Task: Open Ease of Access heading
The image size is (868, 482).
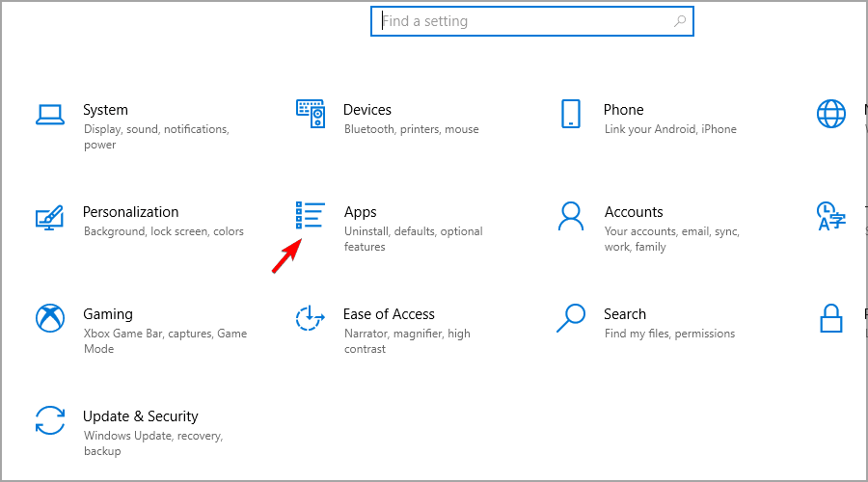Action: pyautogui.click(x=389, y=314)
